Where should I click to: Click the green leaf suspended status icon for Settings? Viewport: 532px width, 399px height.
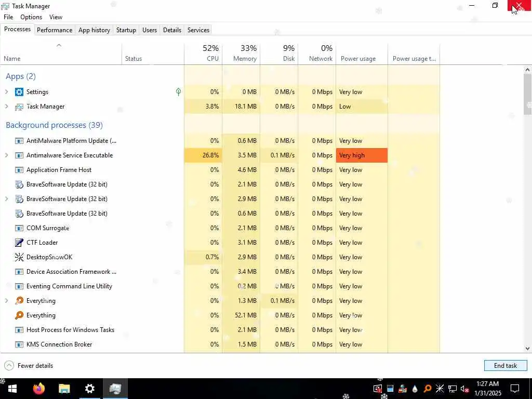(179, 92)
